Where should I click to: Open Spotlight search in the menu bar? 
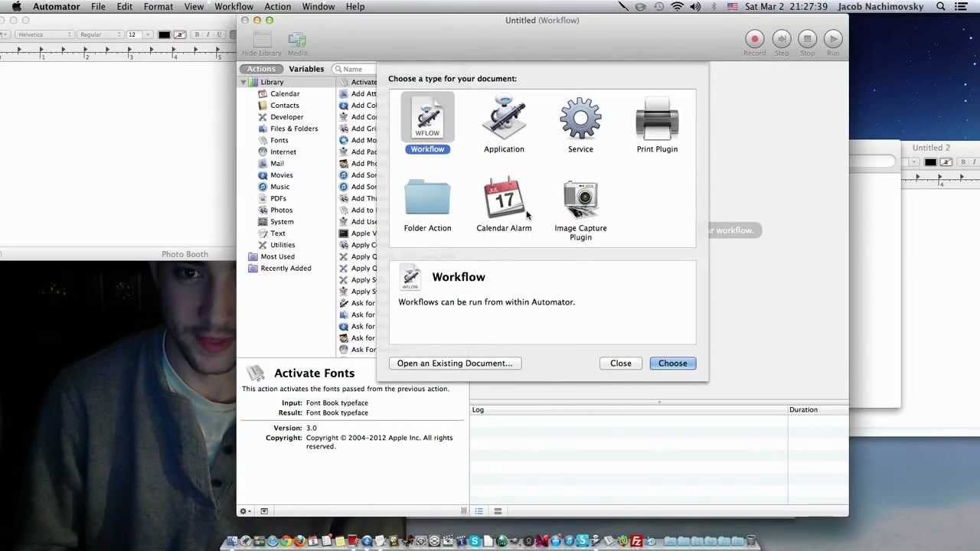click(941, 6)
